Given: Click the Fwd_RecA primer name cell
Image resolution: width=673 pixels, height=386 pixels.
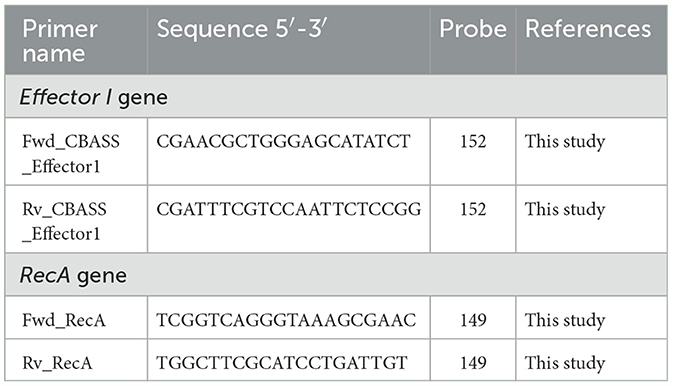Looking at the screenshot, I should click(x=76, y=318).
